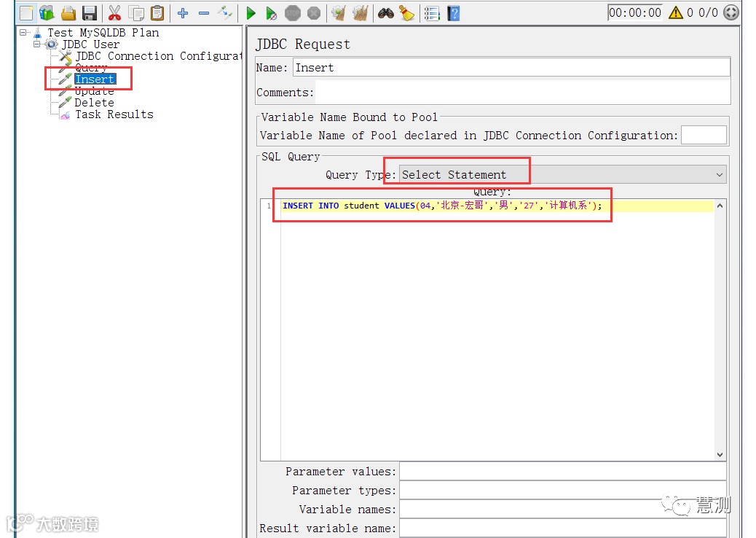Start the test with green play icon
Viewport: 756px width, 538px height.
click(x=251, y=13)
